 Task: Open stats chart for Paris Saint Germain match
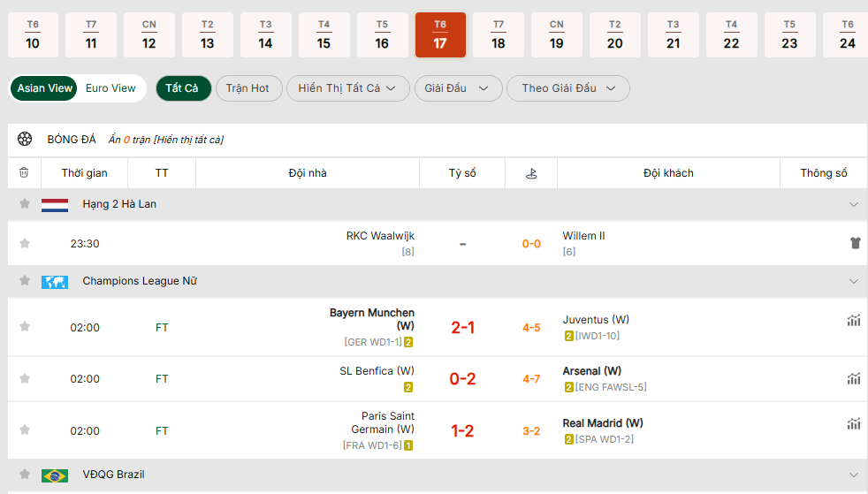coord(853,423)
